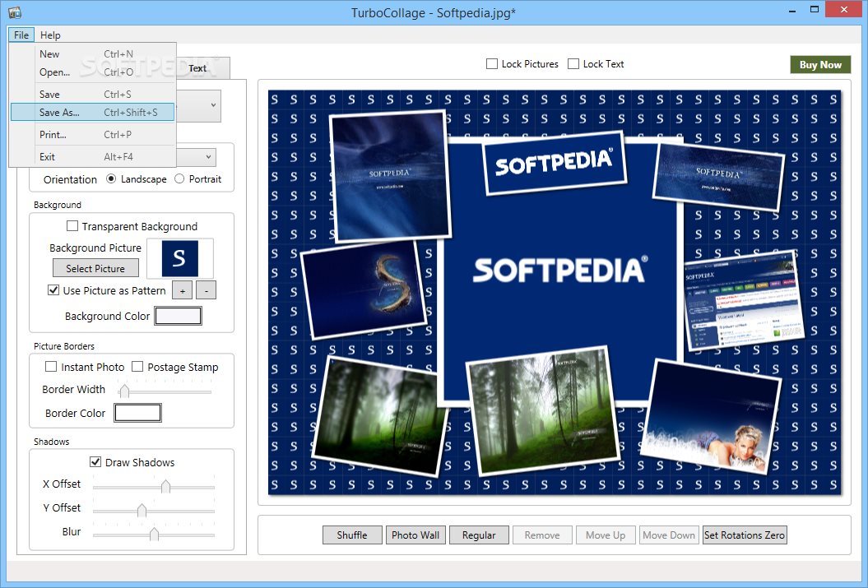Choose Open... from the File menu
The height and width of the screenshot is (588, 868).
[x=92, y=72]
